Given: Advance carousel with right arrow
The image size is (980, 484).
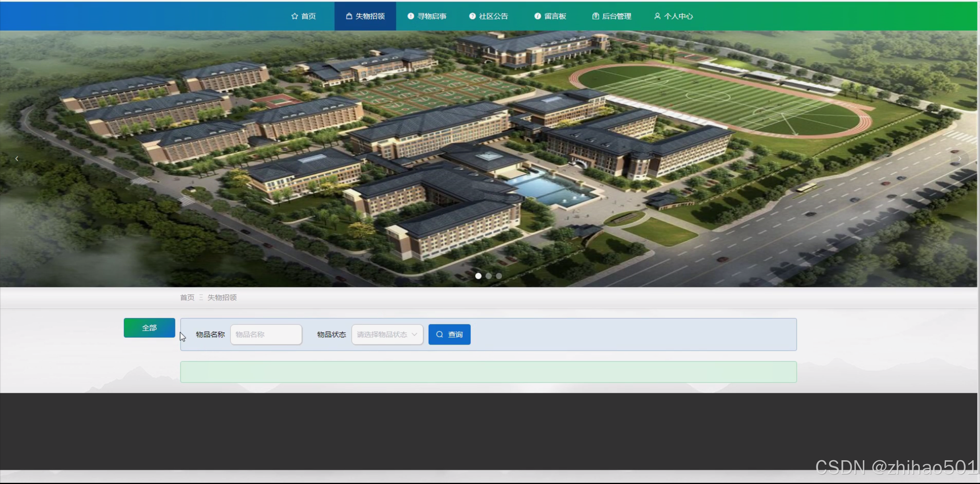Looking at the screenshot, I should click(959, 159).
